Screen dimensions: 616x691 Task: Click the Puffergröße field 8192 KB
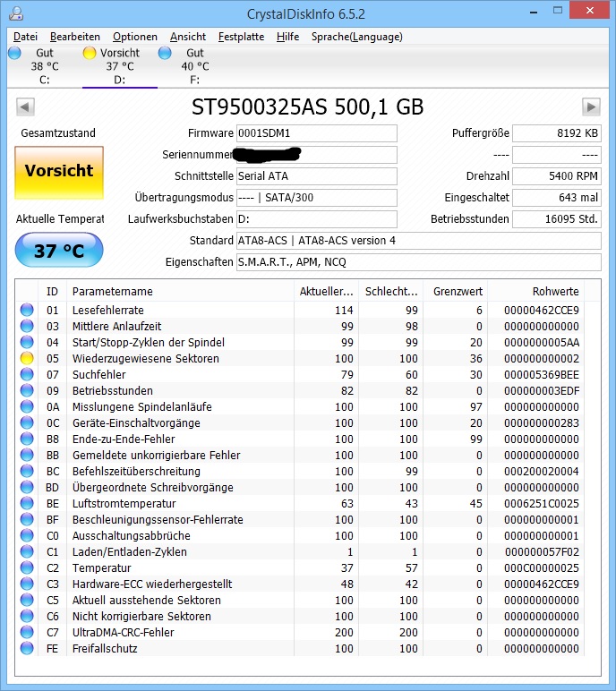click(x=557, y=133)
